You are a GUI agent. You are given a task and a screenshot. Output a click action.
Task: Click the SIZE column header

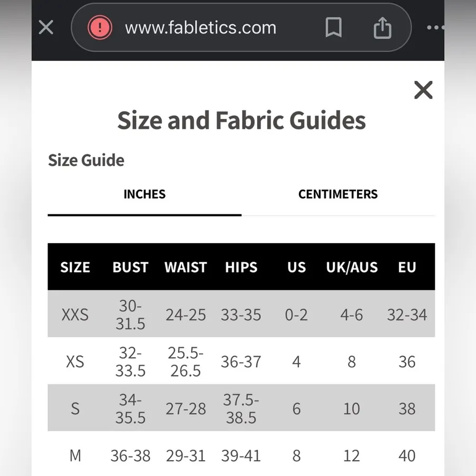pyautogui.click(x=75, y=267)
